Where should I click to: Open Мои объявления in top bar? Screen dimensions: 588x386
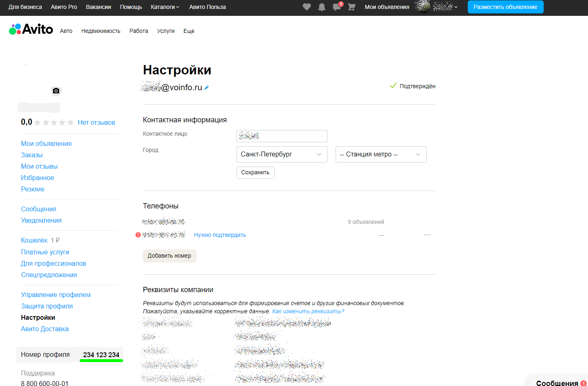[387, 7]
